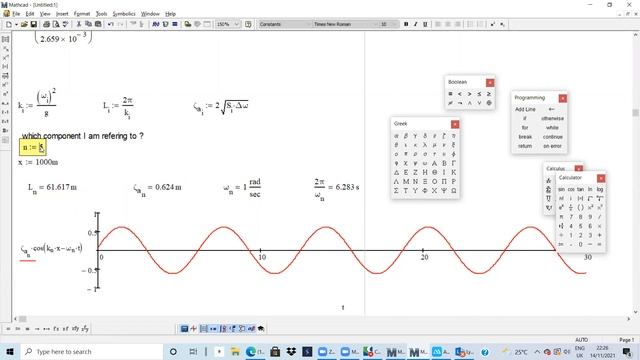Open the Insert Unit toolbar icon
The width and height of the screenshot is (640, 360).
pyautogui.click(x=165, y=24)
